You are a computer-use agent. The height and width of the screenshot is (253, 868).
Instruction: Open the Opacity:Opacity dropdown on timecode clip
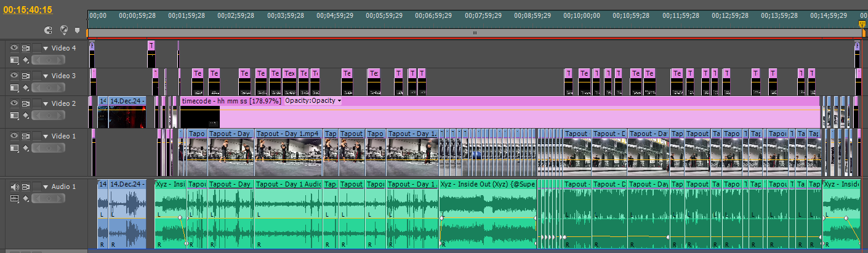339,100
